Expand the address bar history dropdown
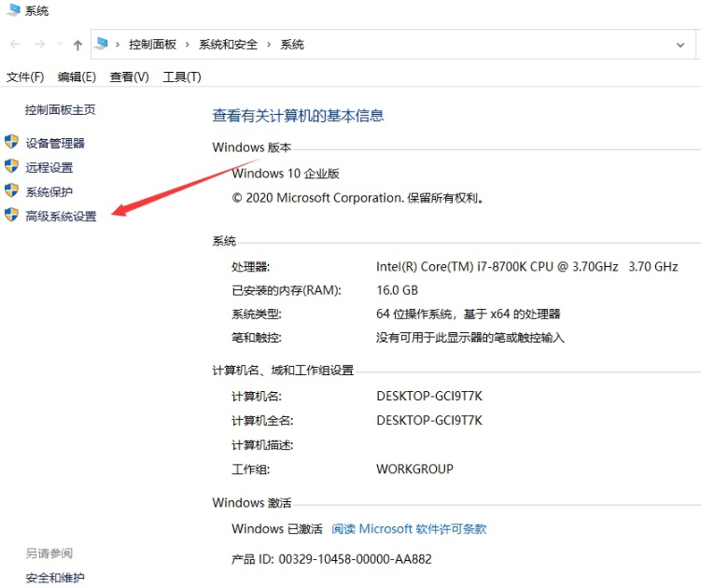 [x=680, y=45]
